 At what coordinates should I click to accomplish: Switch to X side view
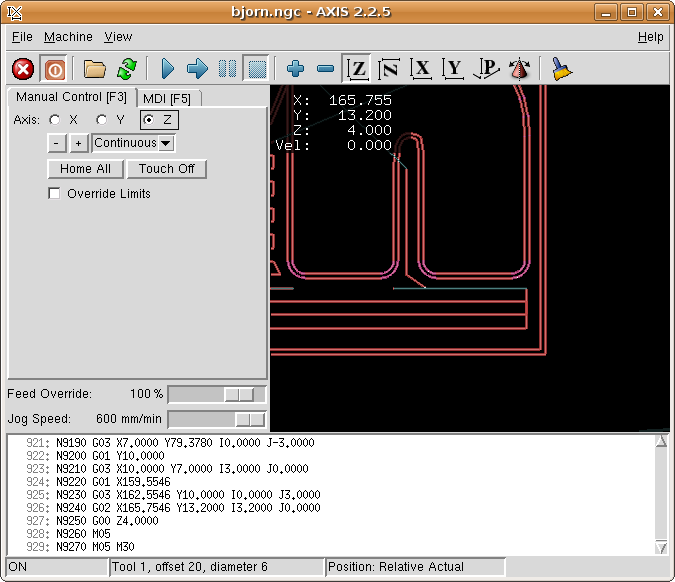pos(421,69)
